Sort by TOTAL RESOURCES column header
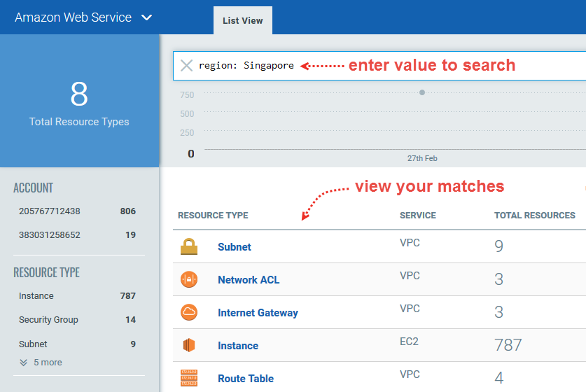 pos(535,216)
